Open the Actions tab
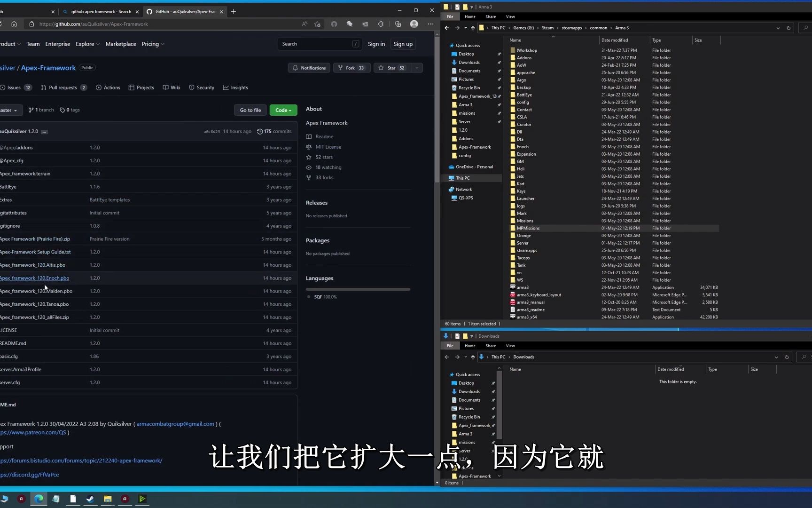Screen dimensions: 812x508 point(108,87)
